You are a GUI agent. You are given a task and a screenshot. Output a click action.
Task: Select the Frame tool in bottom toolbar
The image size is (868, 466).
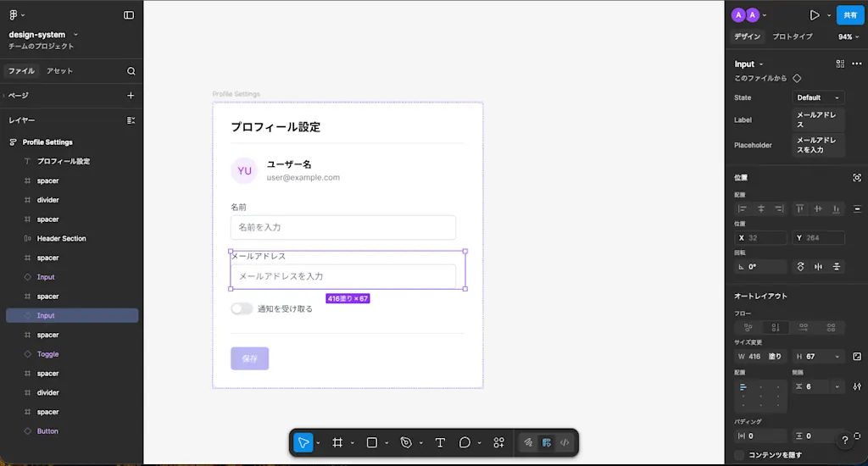337,443
